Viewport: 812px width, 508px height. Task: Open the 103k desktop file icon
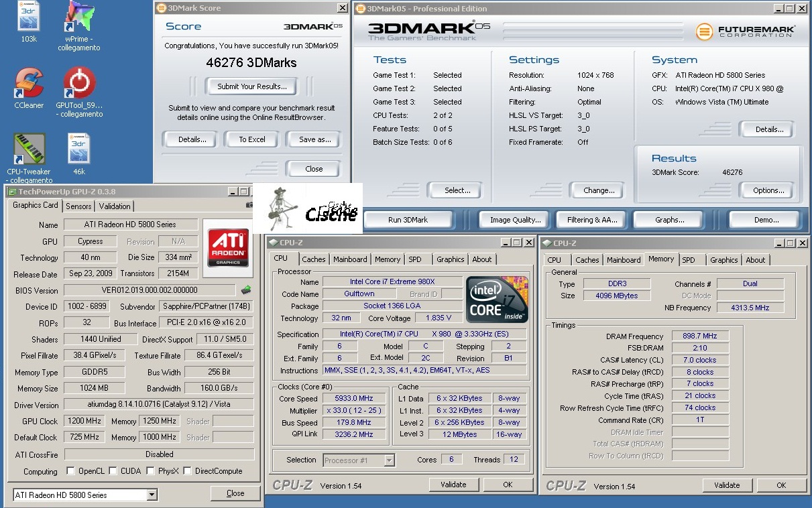click(29, 16)
